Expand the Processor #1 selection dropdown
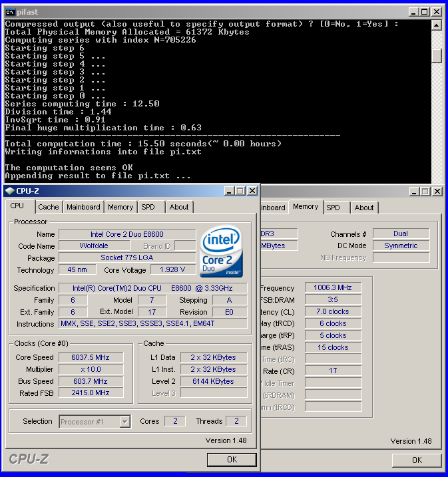The width and height of the screenshot is (448, 477). point(124,422)
